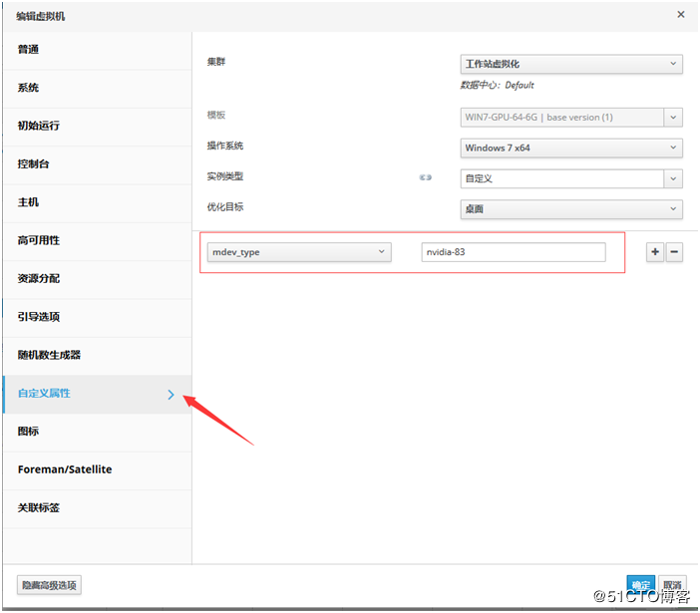Open the mdev_type property key dropdown
The height and width of the screenshot is (613, 700).
(299, 252)
